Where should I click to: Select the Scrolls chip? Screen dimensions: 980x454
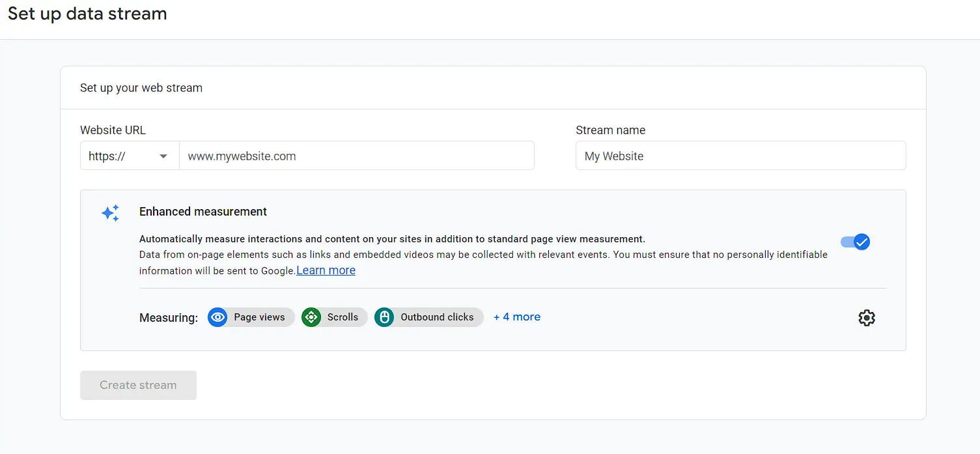(x=335, y=317)
